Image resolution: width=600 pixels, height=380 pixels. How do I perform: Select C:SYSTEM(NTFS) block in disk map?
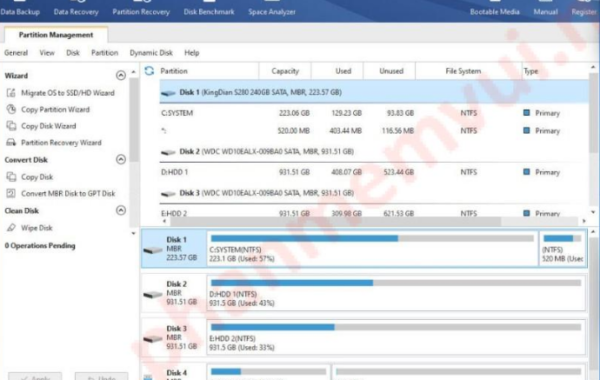[372, 248]
